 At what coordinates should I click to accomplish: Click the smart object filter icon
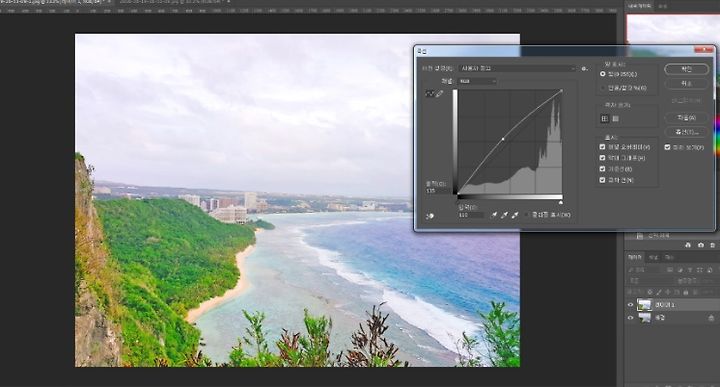(710, 269)
